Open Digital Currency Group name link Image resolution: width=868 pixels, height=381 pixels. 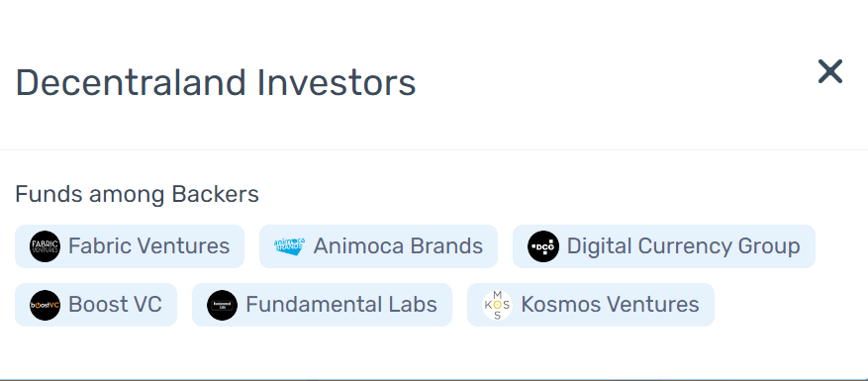click(x=683, y=245)
